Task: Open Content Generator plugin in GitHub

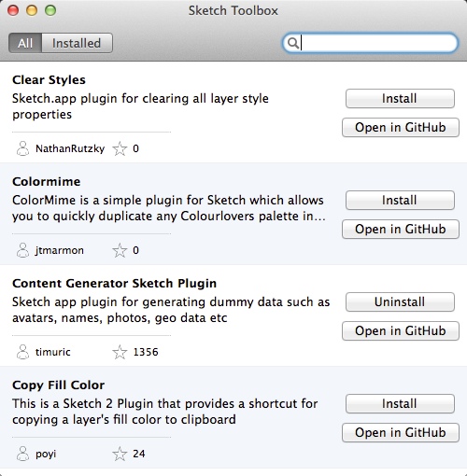Action: click(x=401, y=330)
